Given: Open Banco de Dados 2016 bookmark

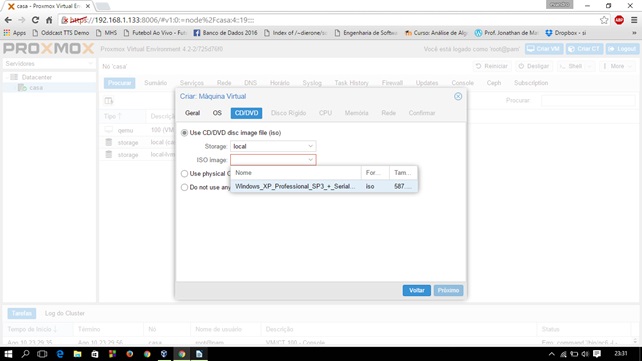Looking at the screenshot, I should (226, 33).
